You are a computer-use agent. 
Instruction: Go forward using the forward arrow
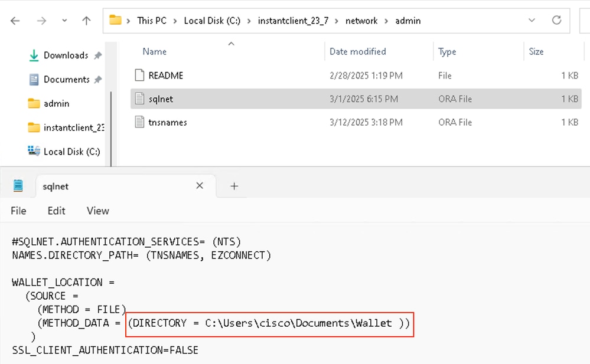point(41,21)
